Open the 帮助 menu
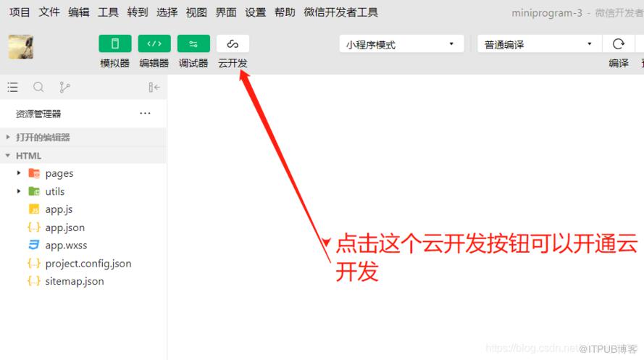 pos(285,12)
